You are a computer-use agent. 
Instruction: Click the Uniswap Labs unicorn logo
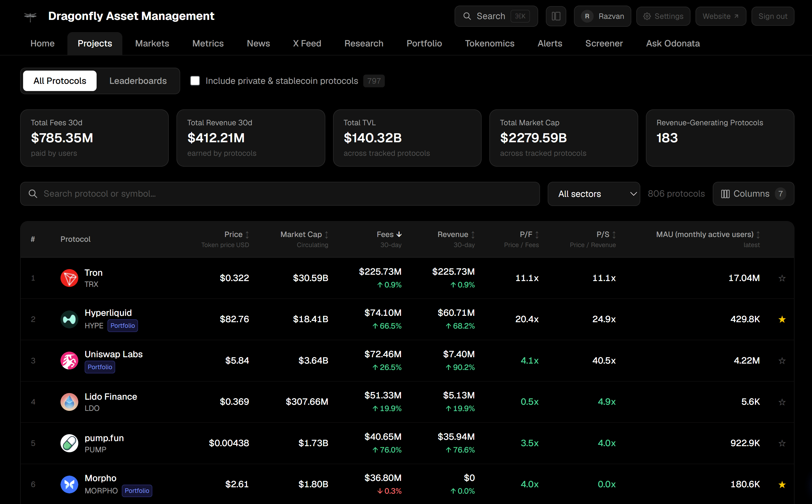click(69, 361)
